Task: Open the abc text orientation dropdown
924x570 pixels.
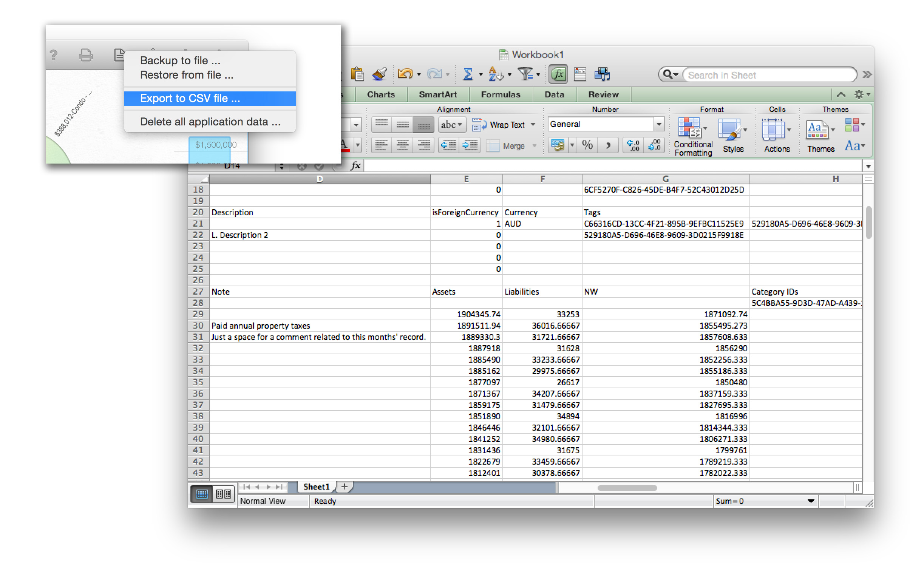Action: click(x=452, y=124)
